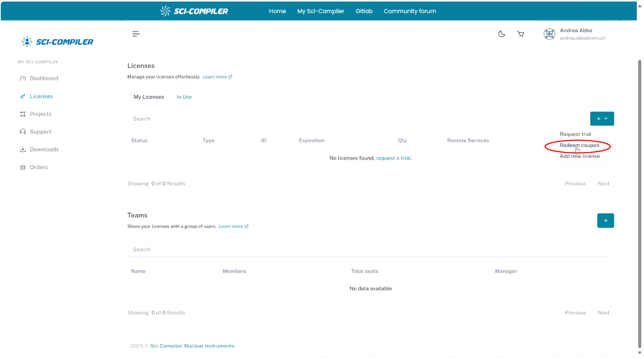
Task: Open the Gitlab navigation link
Action: 364,11
